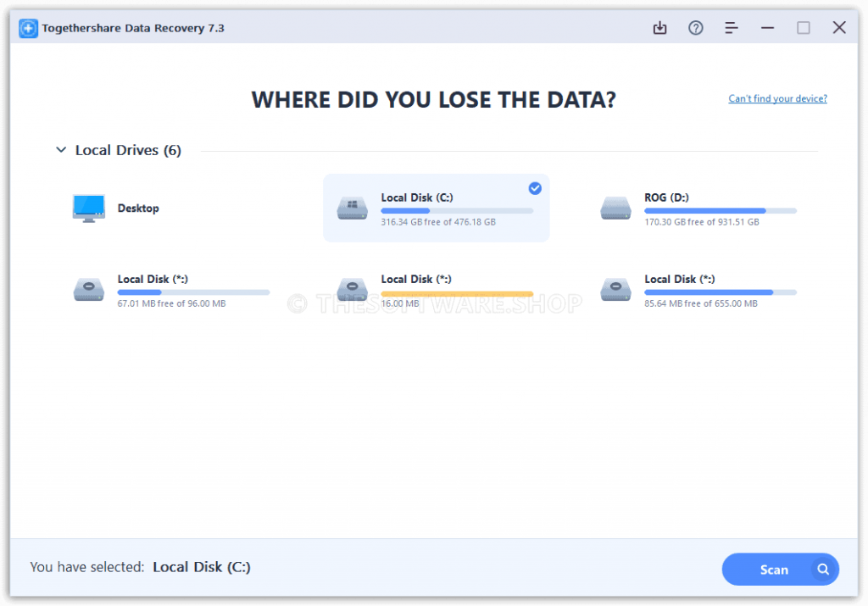Click the 655.00 MB disk usage bar
This screenshot has height=606, width=868.
pyautogui.click(x=721, y=292)
